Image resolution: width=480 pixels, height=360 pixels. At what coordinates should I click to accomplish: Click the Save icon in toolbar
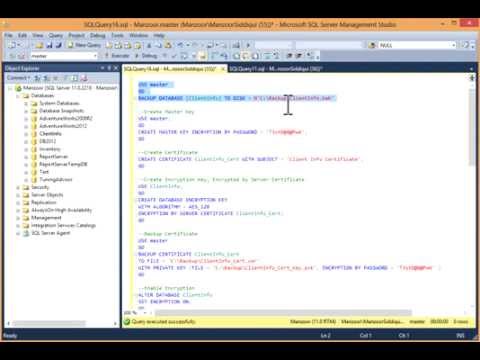click(x=49, y=45)
